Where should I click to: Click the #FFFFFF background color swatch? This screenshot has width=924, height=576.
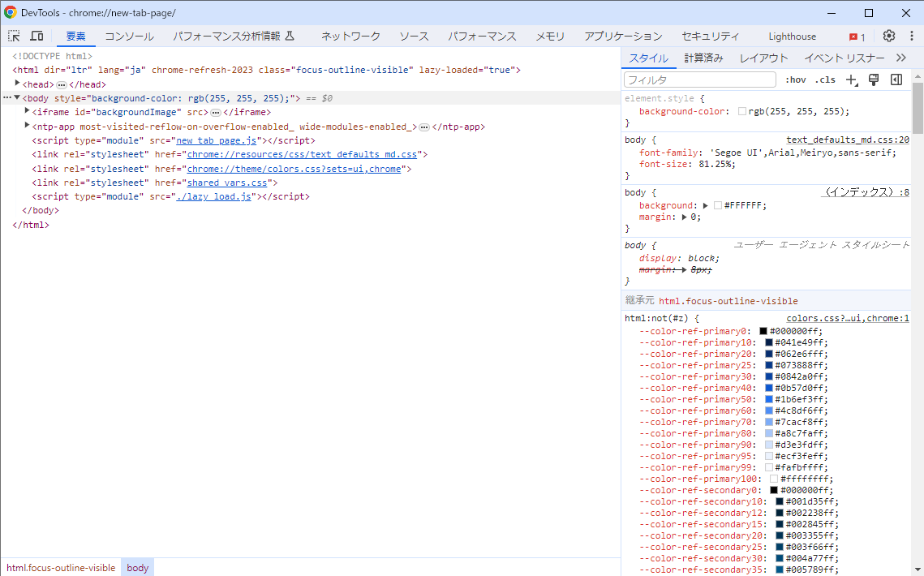[x=718, y=206]
